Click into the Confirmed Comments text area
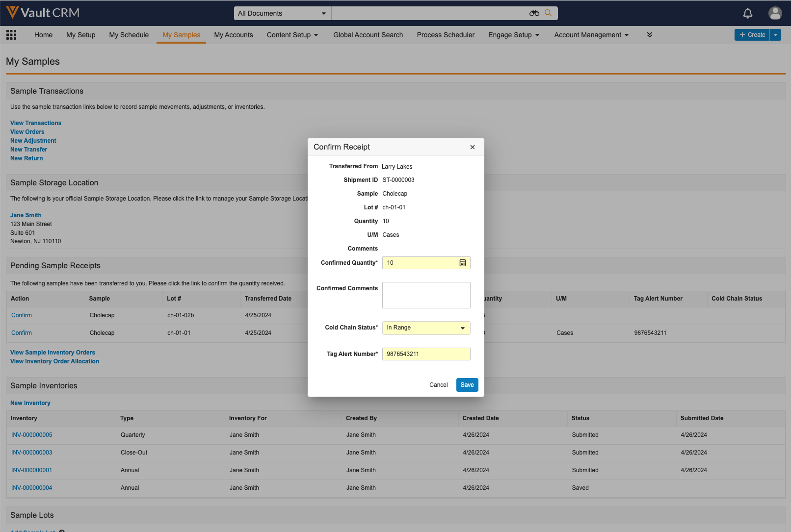 pos(426,295)
